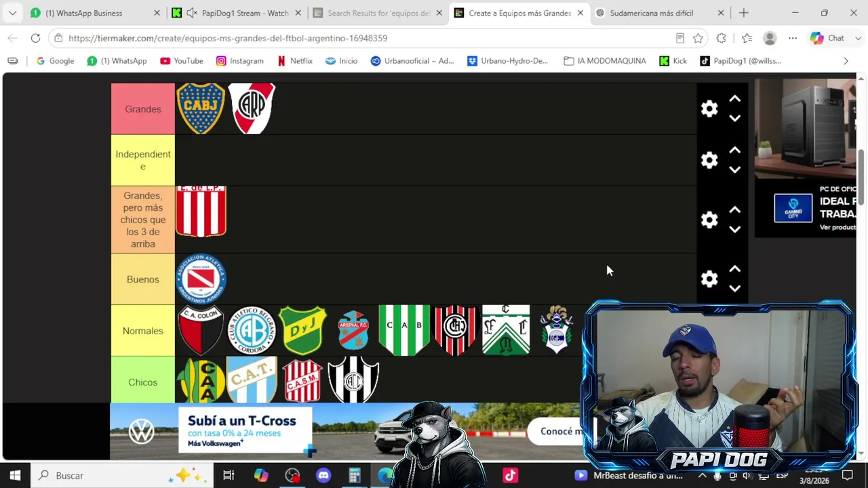
Task: Close the WhatsApp Business tab
Action: pos(157,13)
